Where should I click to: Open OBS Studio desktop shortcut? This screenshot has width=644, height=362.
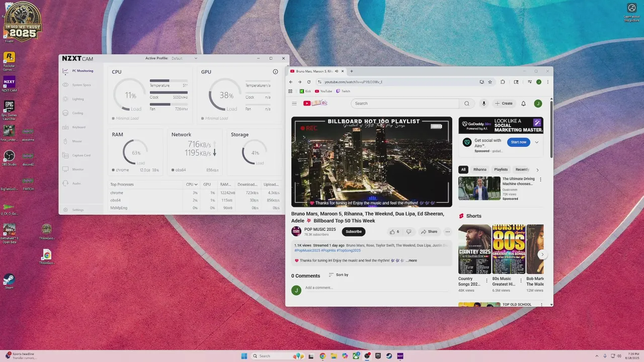pyautogui.click(x=9, y=158)
